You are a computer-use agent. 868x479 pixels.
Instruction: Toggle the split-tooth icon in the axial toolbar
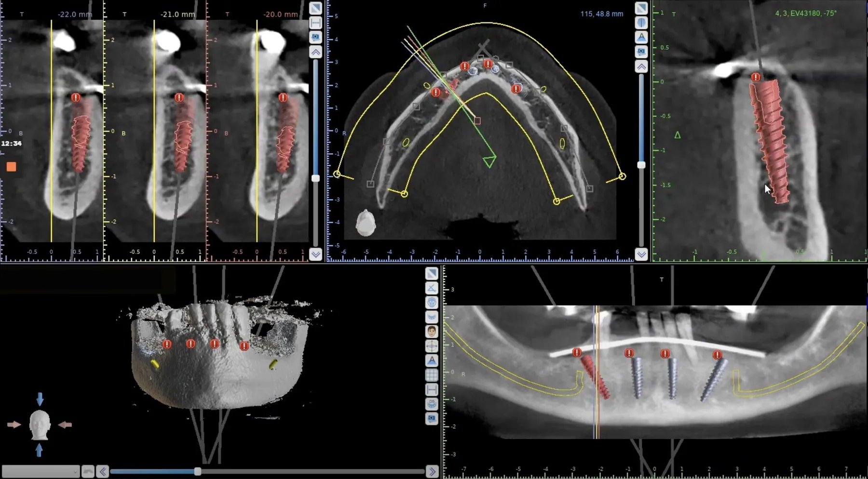pyautogui.click(x=641, y=23)
